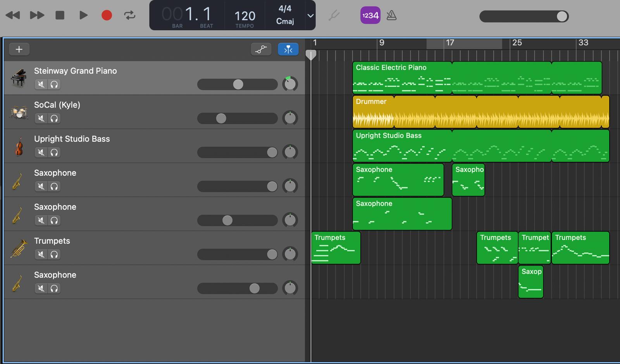Solo the SoCal (Kyle) drummer track
The height and width of the screenshot is (364, 620).
54,118
